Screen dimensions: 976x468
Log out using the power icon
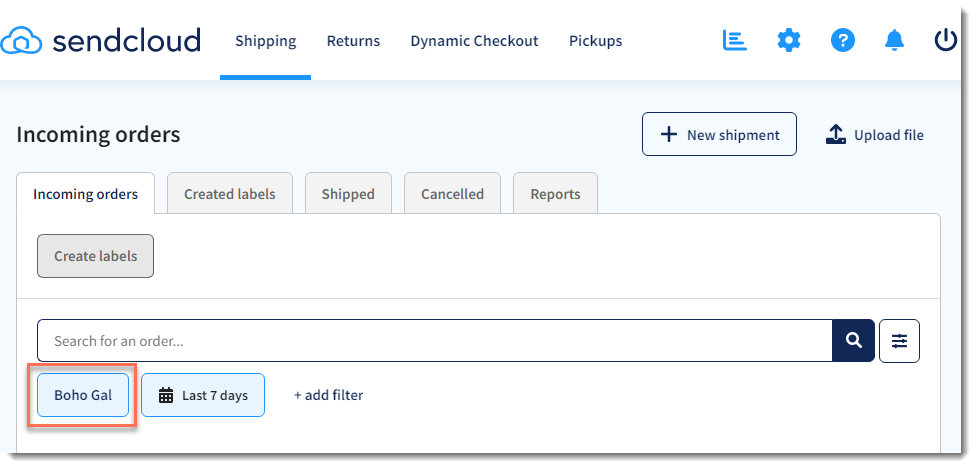click(x=946, y=41)
